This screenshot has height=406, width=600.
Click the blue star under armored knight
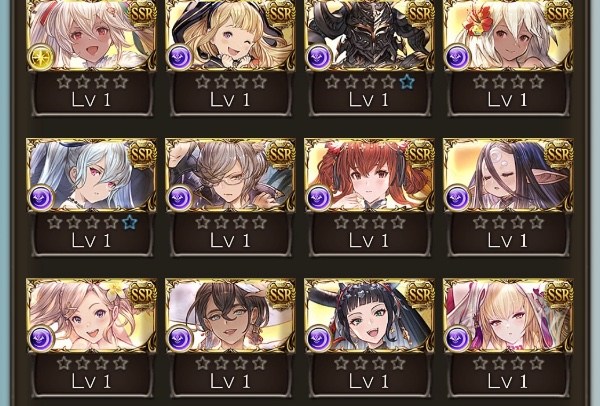(x=406, y=82)
